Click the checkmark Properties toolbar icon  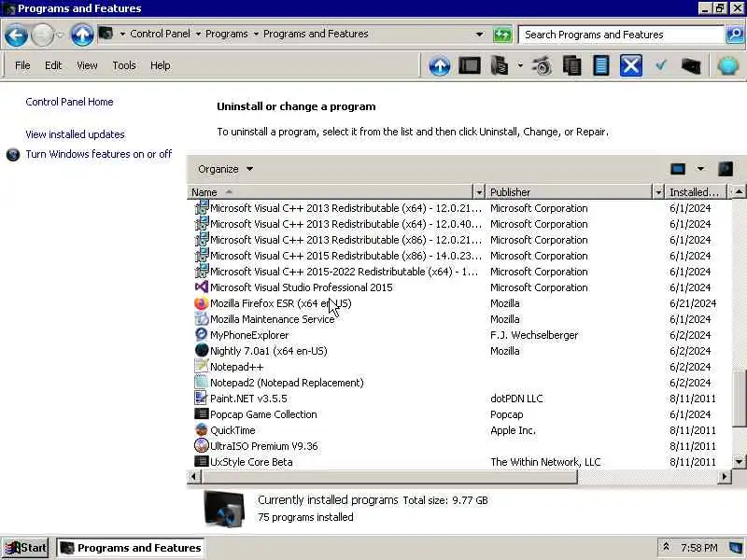click(x=661, y=65)
